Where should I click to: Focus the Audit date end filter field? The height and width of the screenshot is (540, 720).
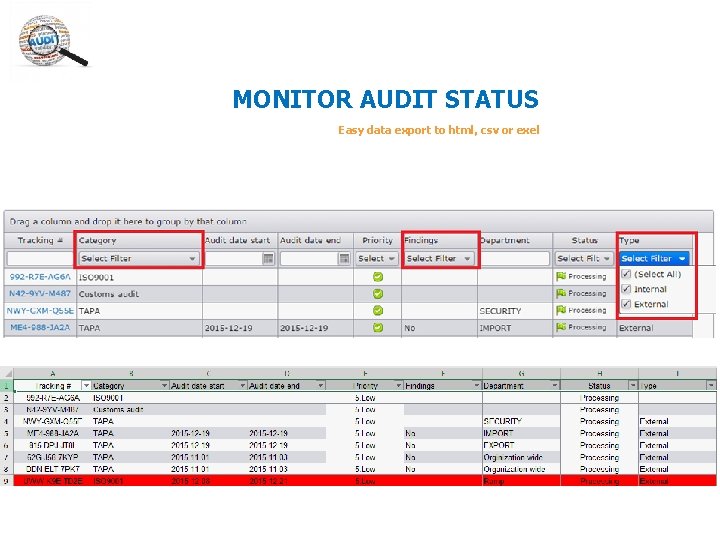309,259
